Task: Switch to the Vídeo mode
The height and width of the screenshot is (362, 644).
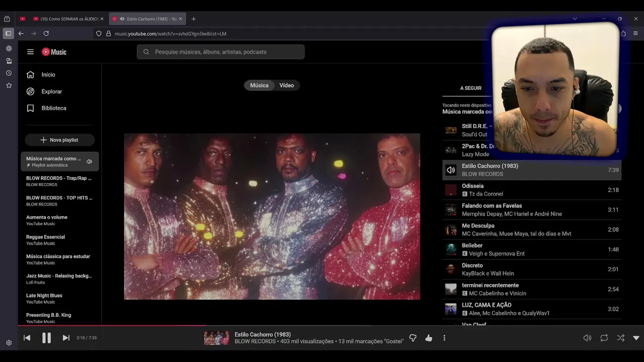Action: tap(287, 85)
